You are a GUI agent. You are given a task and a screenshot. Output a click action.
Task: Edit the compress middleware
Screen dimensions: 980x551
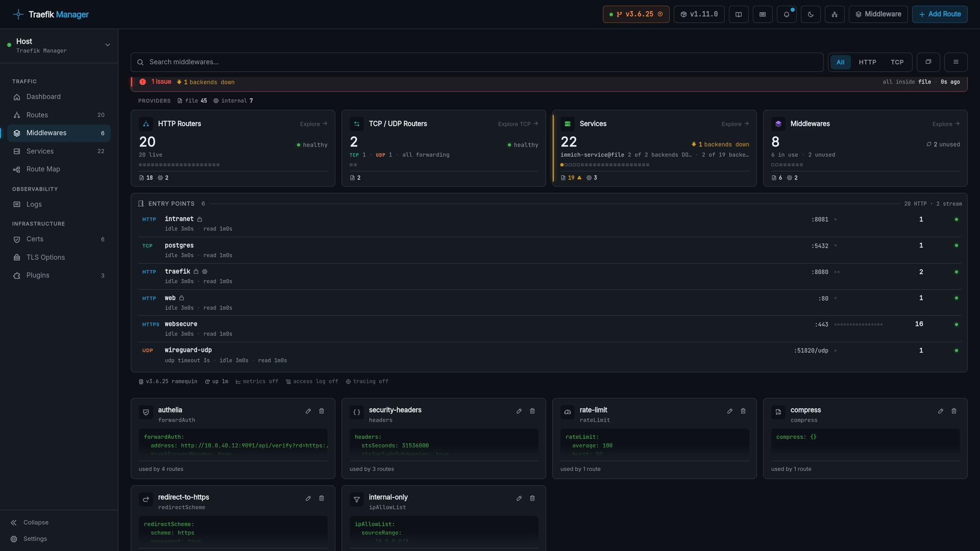[941, 411]
